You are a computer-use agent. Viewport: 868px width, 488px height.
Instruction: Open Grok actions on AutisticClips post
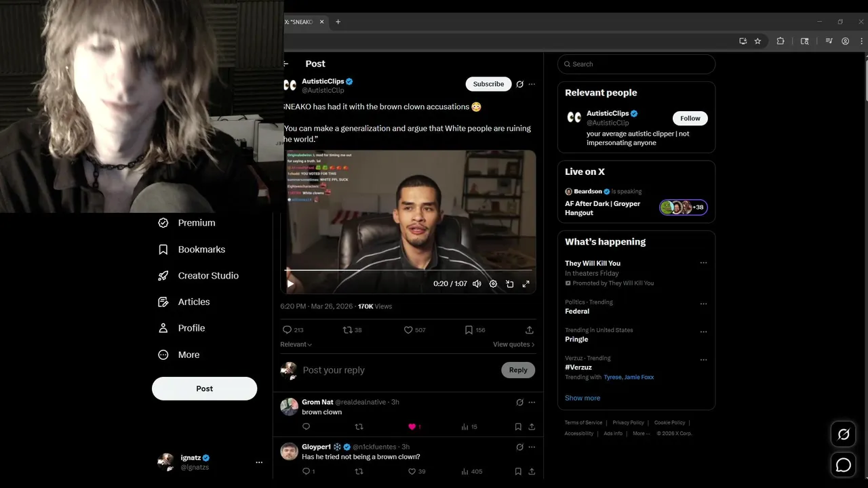pos(519,84)
